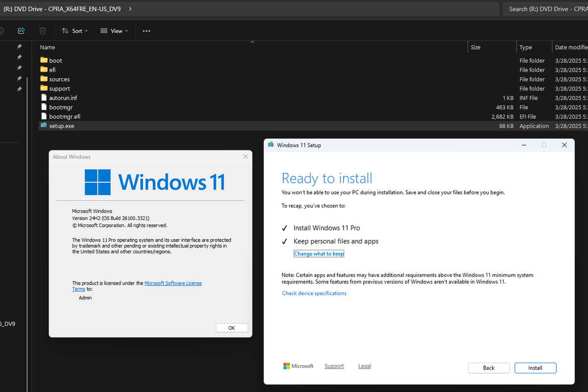Click the Delete trash icon in toolbar
The image size is (588, 392).
43,31
